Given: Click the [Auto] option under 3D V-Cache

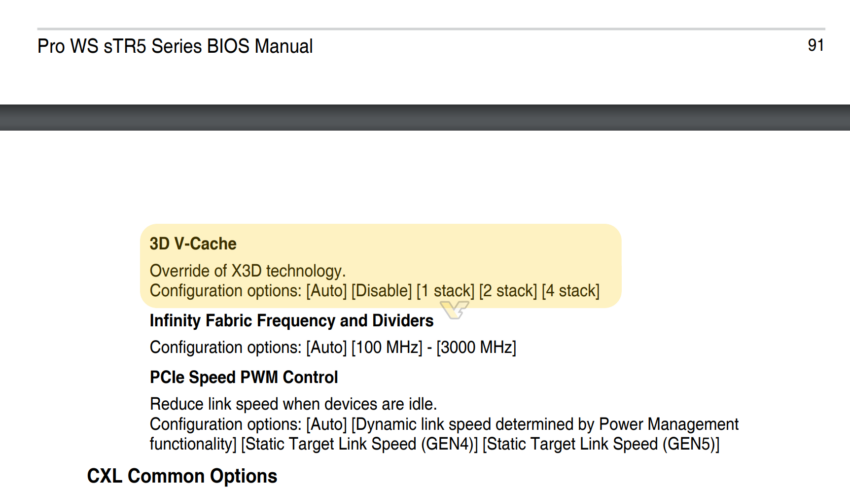Looking at the screenshot, I should pyautogui.click(x=326, y=291).
